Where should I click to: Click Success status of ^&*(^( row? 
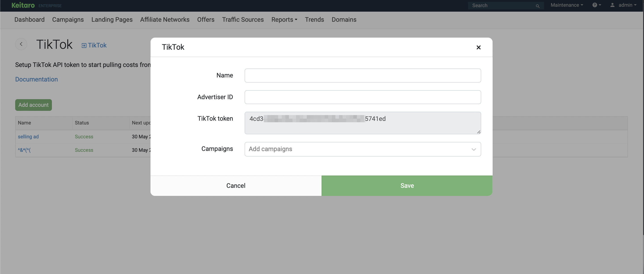84,150
